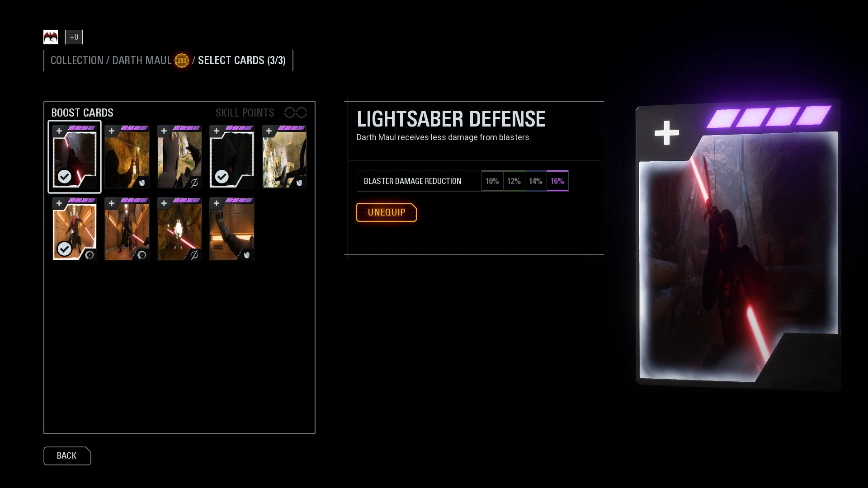Screen dimensions: 868x488
Task: Select the cave hooded-figure boost card with hand icon
Action: 127,157
